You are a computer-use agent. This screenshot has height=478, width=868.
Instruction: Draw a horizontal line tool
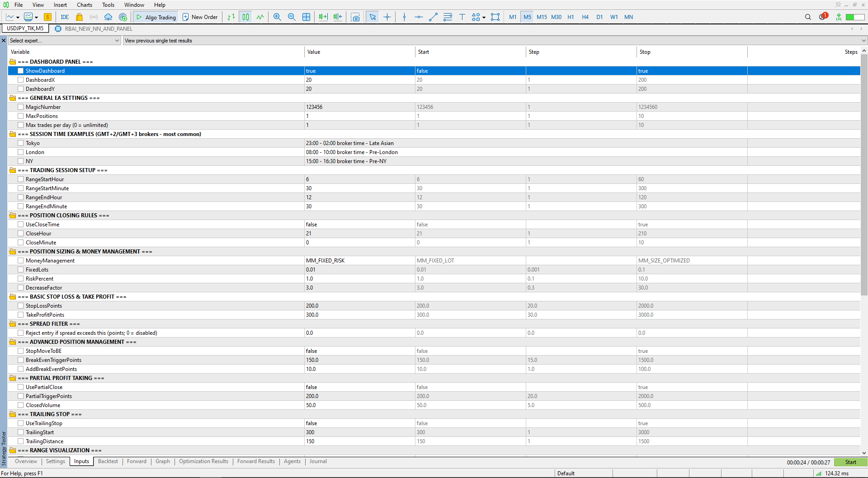coord(419,17)
